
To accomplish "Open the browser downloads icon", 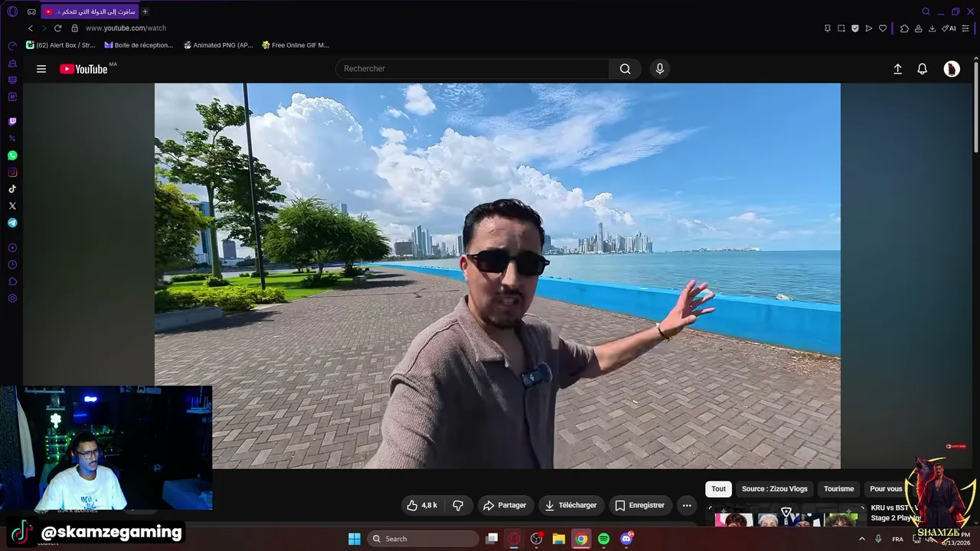I will 933,28.
